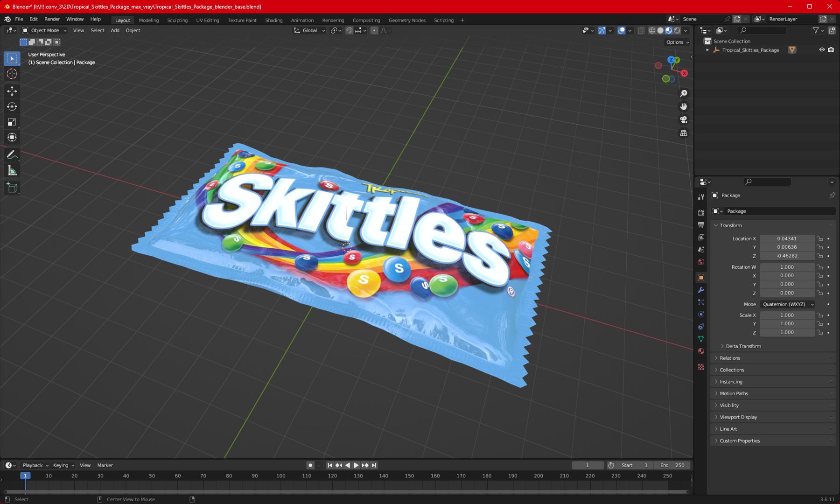The image size is (840, 504).
Task: Expand the Relations panel
Action: (773, 358)
